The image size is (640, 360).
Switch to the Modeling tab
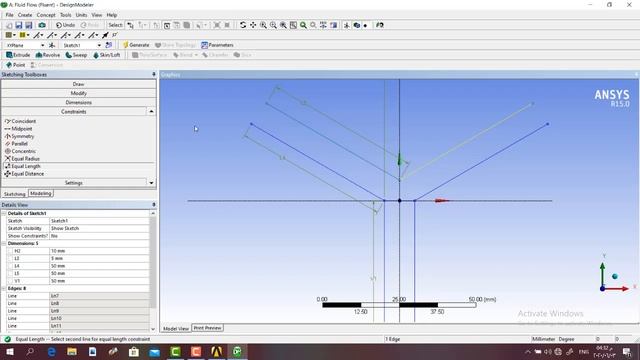[41, 193]
